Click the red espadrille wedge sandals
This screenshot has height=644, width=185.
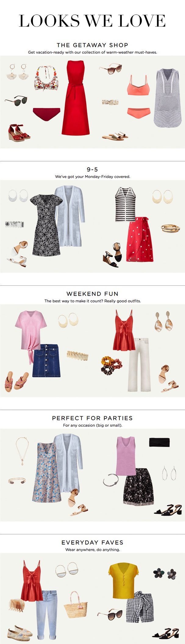pos(19,133)
